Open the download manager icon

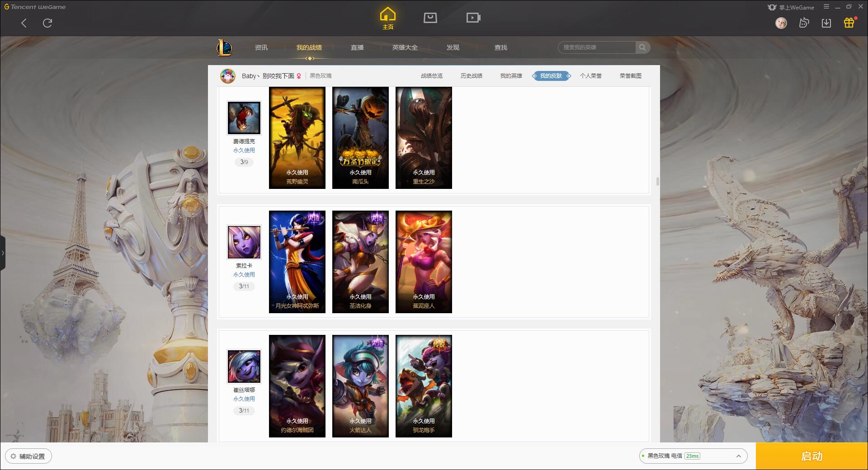click(826, 23)
